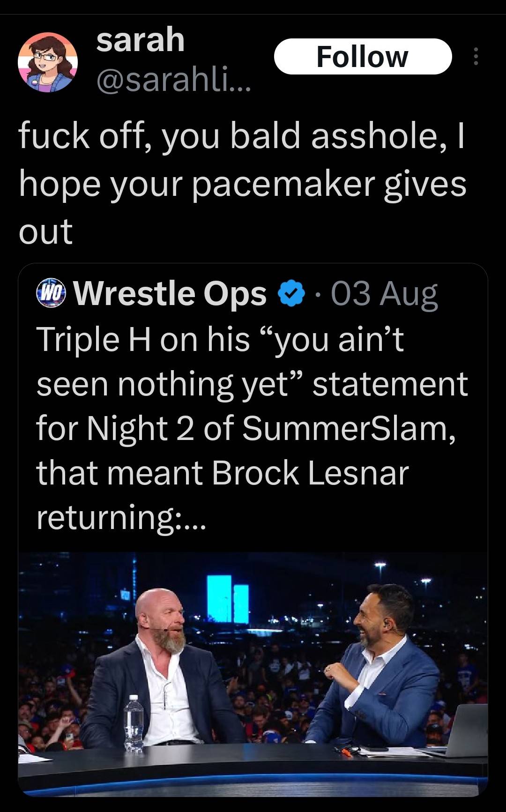Open the @sarahli... handle
This screenshot has height=812, width=506.
pyautogui.click(x=174, y=83)
